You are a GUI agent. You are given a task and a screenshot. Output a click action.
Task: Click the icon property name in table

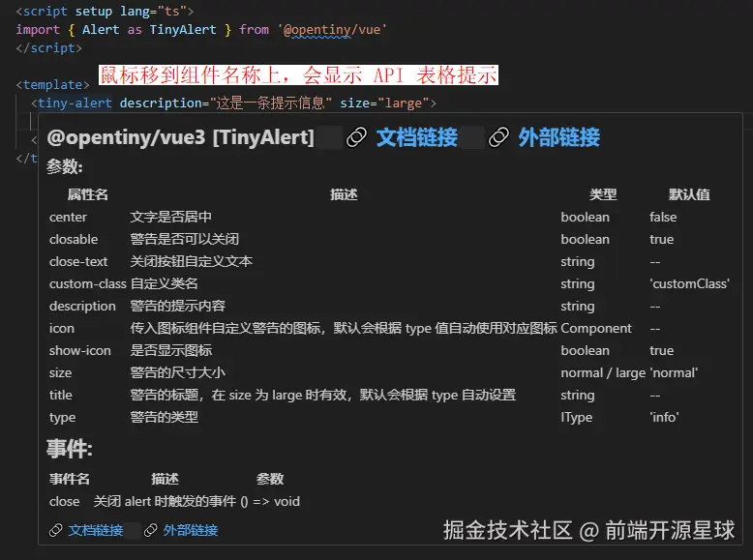pos(62,328)
